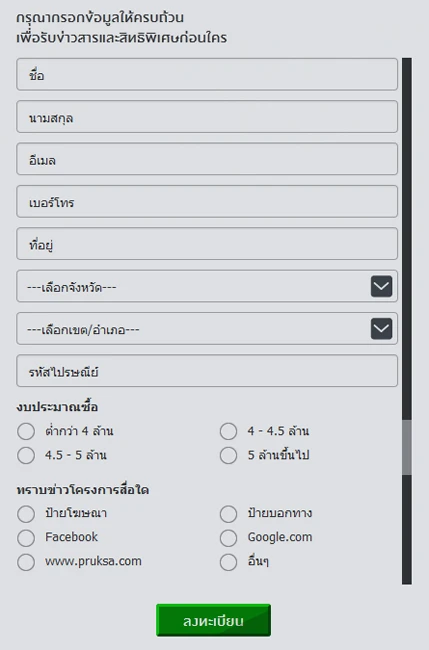The height and width of the screenshot is (650, 429).
Task: Choose the 4 - 4.5 ล้าน budget radio
Action: coord(228,431)
